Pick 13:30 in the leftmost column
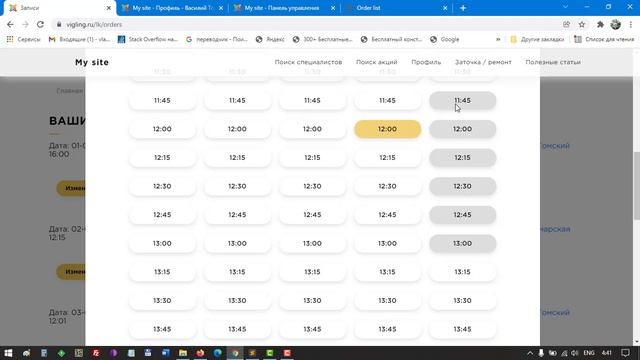The height and width of the screenshot is (360, 640). click(x=162, y=300)
